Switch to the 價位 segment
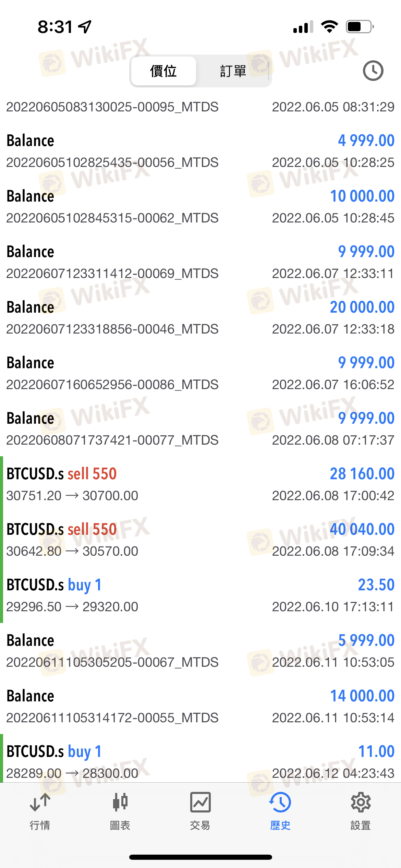Image resolution: width=401 pixels, height=868 pixels. 163,71
